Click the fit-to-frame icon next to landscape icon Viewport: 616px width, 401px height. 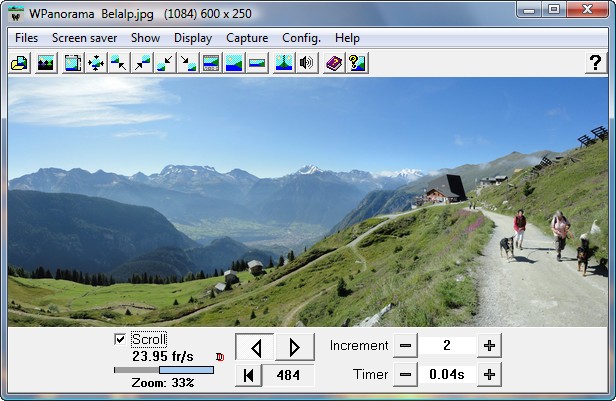[73, 63]
